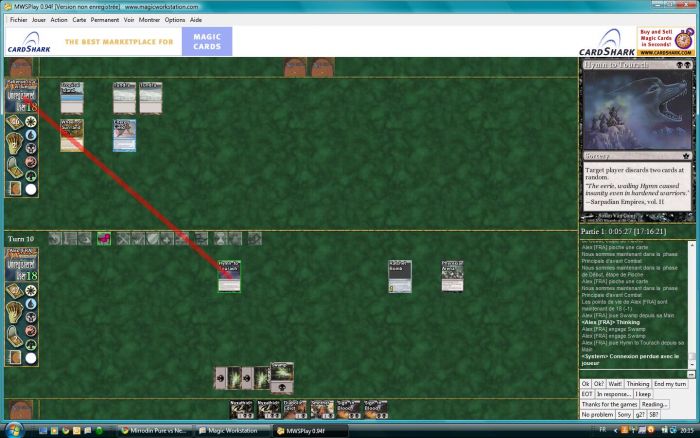
Task: Click your colorless mana white circle
Action: (x=31, y=358)
